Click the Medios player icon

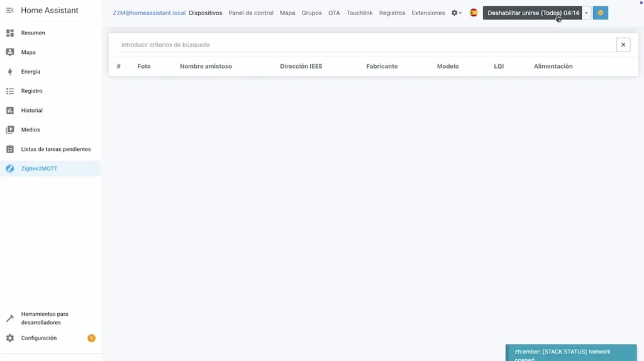coord(10,130)
